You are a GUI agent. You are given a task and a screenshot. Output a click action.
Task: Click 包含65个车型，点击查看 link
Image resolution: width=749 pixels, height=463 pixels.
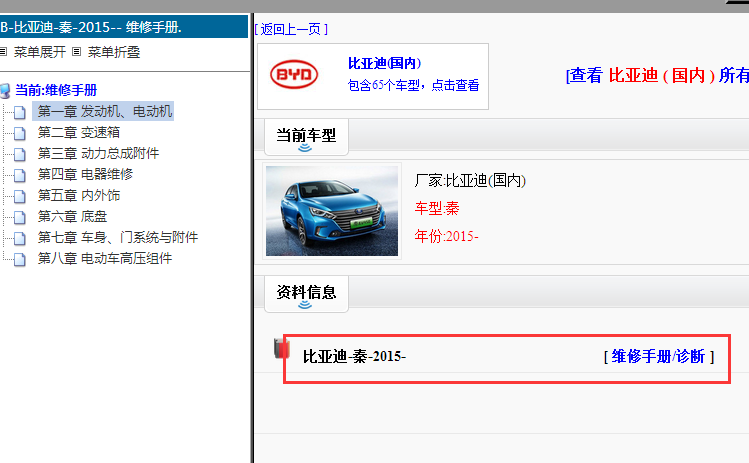click(x=413, y=85)
